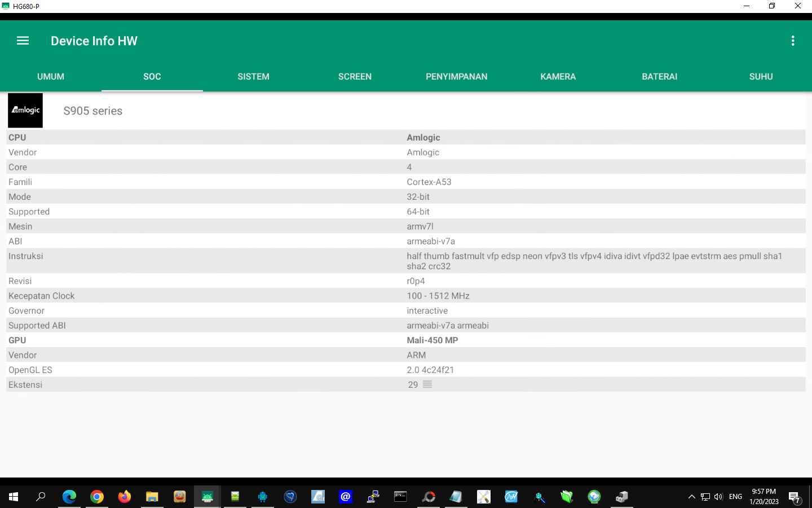Click the 100 - 1512 MHz clock value
812x508 pixels.
click(x=438, y=296)
